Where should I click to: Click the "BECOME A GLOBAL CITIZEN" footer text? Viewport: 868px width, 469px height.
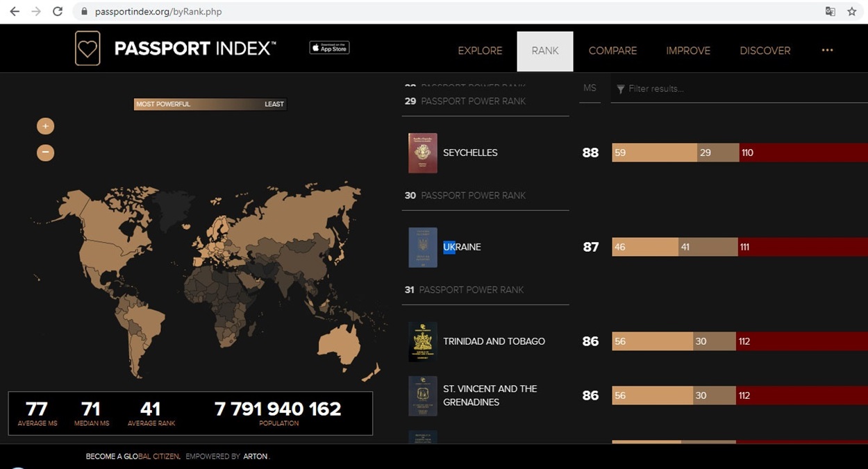coord(133,457)
